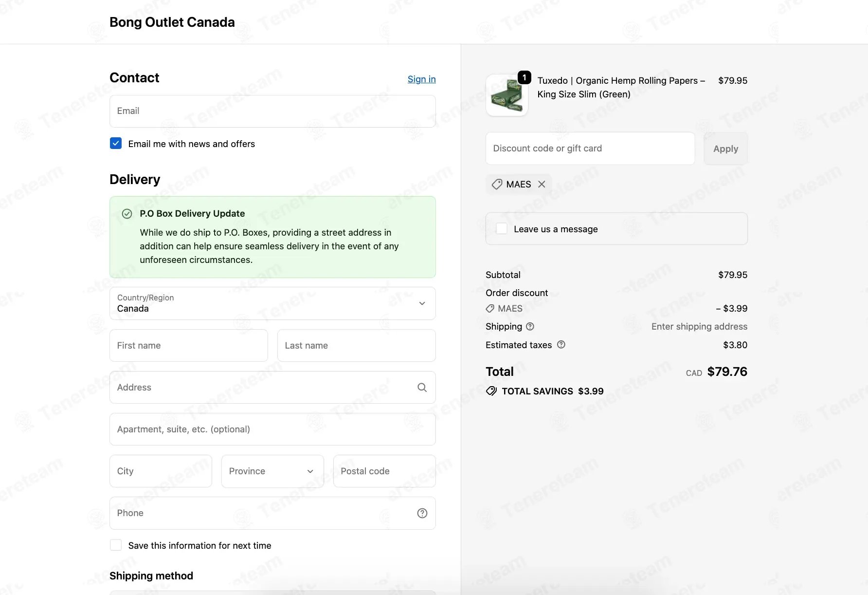Click the Sign in link
This screenshot has width=868, height=595.
point(421,79)
